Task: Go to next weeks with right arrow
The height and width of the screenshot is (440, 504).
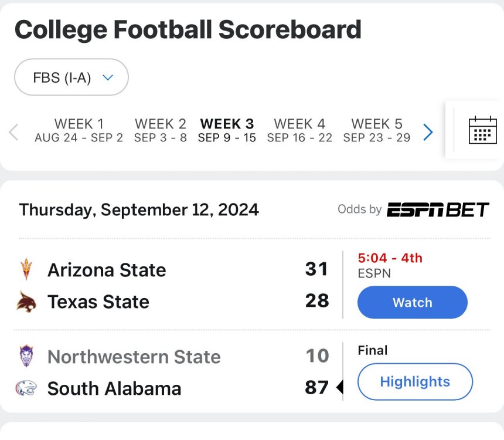Action: pos(428,132)
